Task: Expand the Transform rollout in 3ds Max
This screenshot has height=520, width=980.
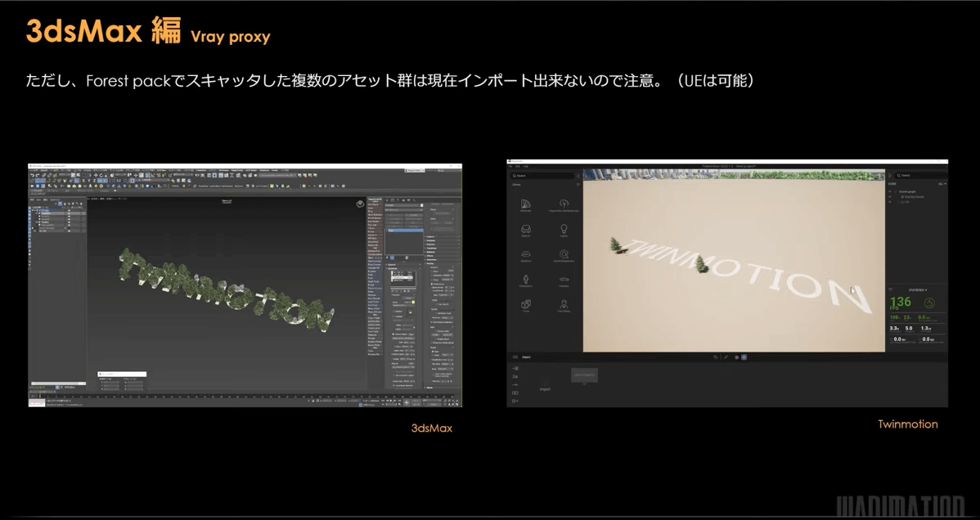Action: [x=442, y=248]
